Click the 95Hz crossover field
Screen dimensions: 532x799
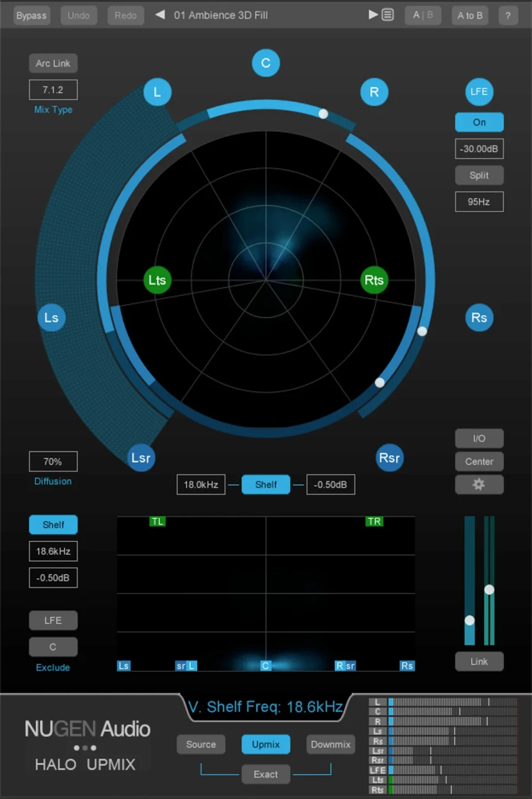click(479, 202)
